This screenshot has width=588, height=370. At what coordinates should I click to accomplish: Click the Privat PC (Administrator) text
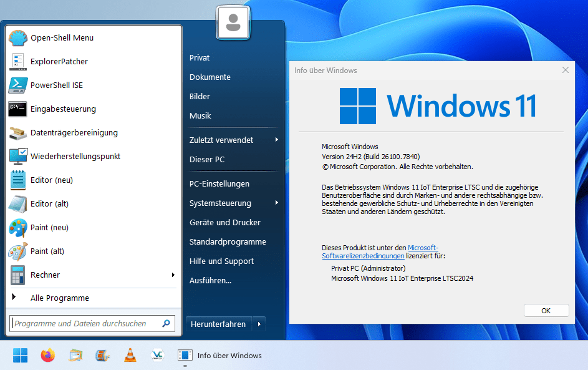(369, 268)
